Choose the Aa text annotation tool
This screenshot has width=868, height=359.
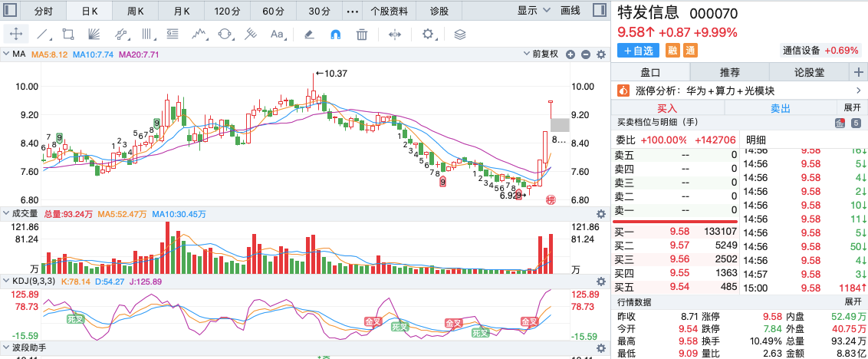[277, 35]
